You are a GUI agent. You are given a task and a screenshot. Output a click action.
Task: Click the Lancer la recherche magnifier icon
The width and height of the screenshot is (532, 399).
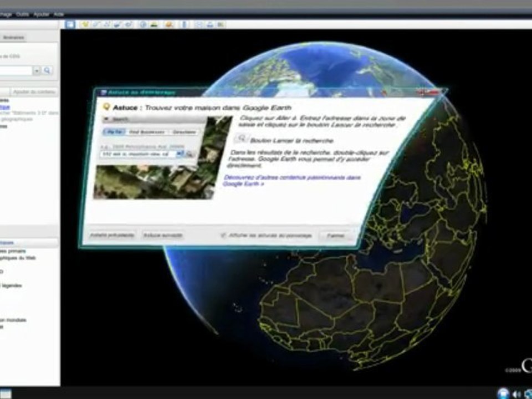click(242, 139)
